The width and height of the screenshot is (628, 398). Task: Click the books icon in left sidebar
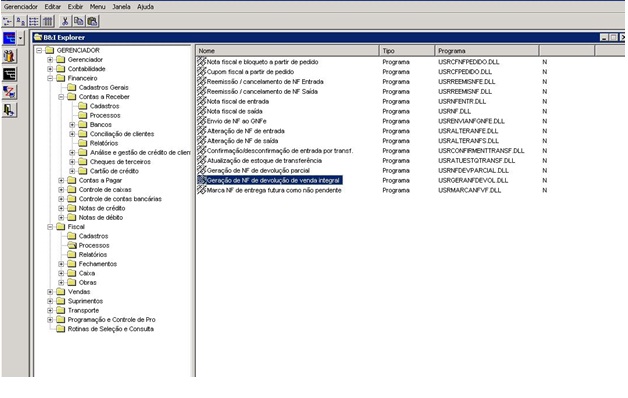click(x=9, y=56)
